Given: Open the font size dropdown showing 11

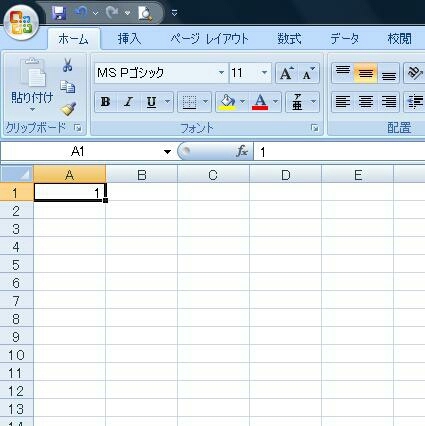Looking at the screenshot, I should click(264, 73).
